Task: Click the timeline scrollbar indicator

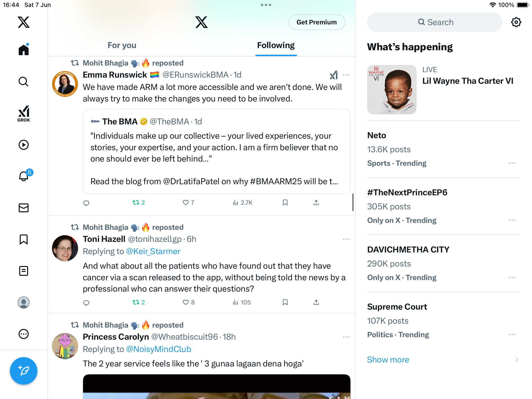Action: pyautogui.click(x=353, y=202)
